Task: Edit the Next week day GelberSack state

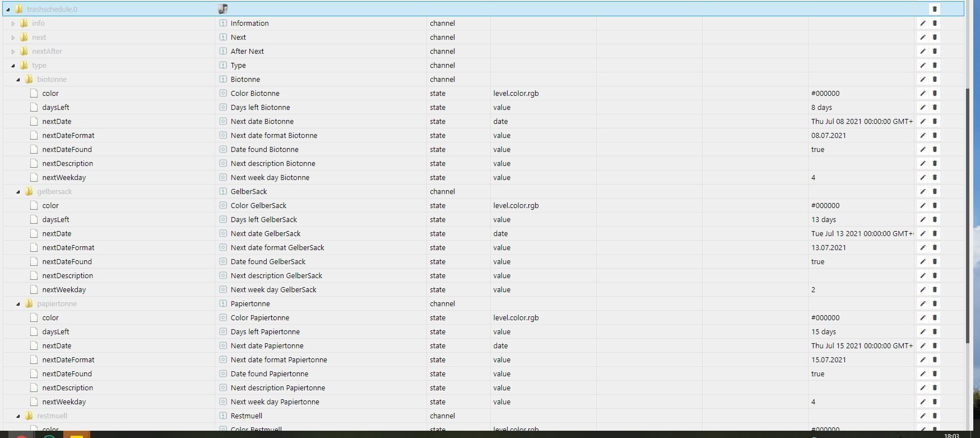Action: [x=923, y=289]
